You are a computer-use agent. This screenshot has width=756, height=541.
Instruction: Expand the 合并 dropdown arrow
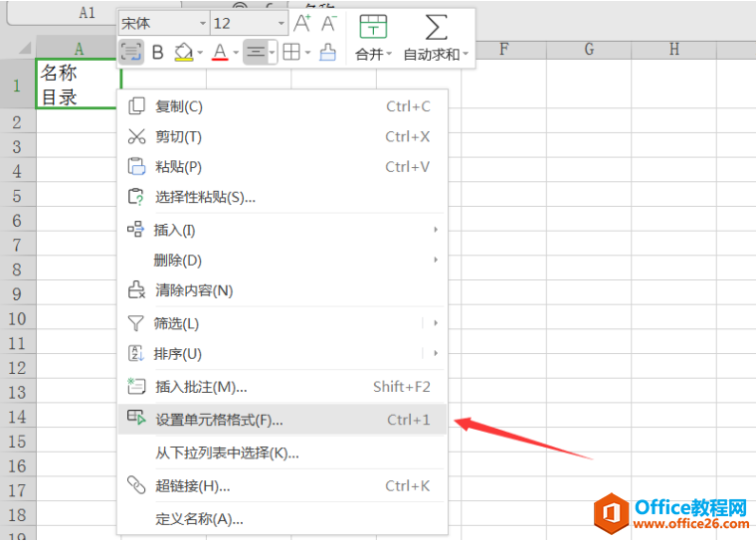click(389, 54)
